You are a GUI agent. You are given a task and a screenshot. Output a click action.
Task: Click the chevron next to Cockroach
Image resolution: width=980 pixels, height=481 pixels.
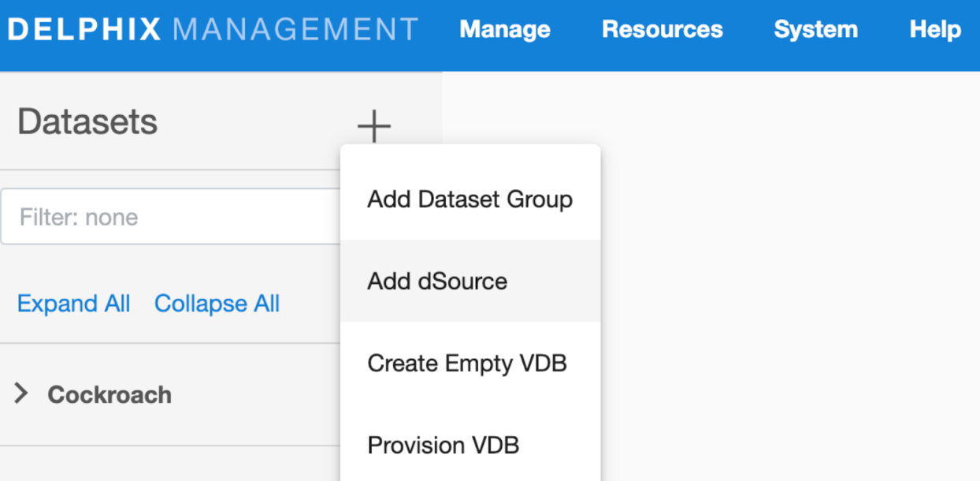pyautogui.click(x=23, y=394)
